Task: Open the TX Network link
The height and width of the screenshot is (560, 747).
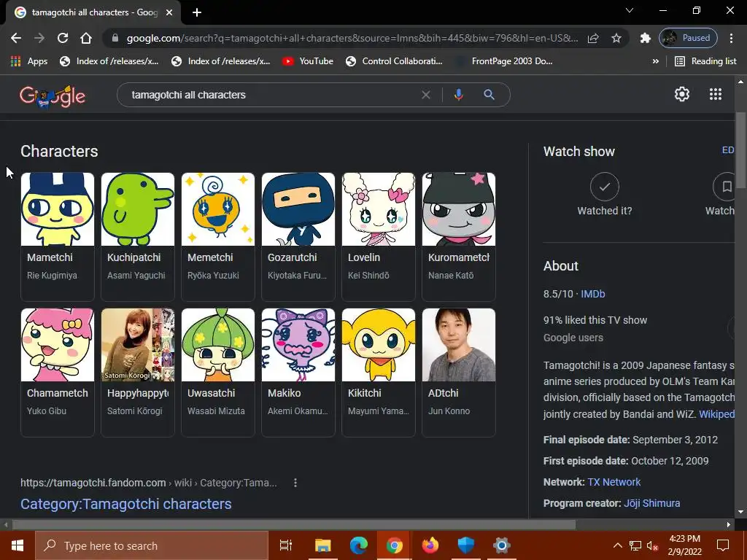Action: click(614, 482)
